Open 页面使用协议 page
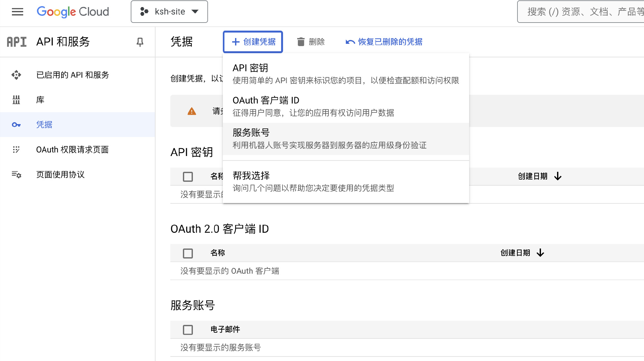The width and height of the screenshot is (644, 361). point(78,174)
